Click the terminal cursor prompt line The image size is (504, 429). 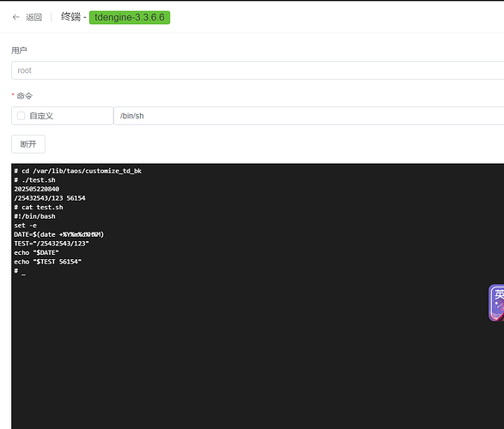pos(20,271)
